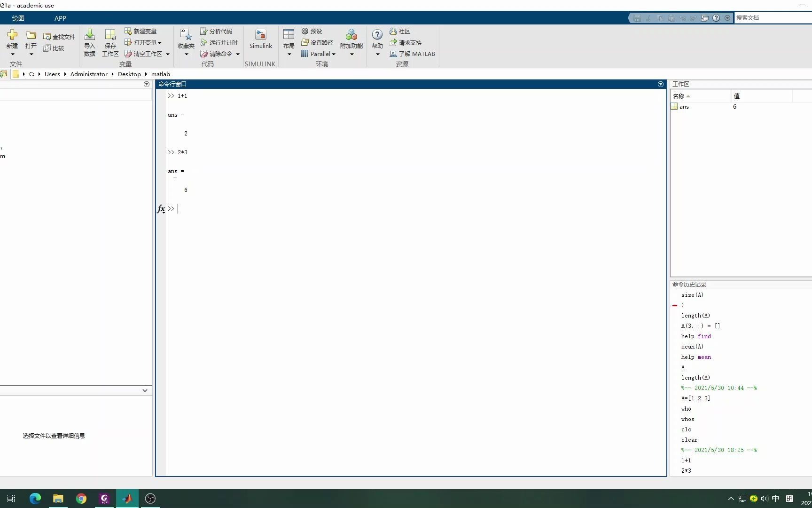Switch to the 绘图 (Plots) tab
This screenshot has width=812, height=508.
click(18, 18)
